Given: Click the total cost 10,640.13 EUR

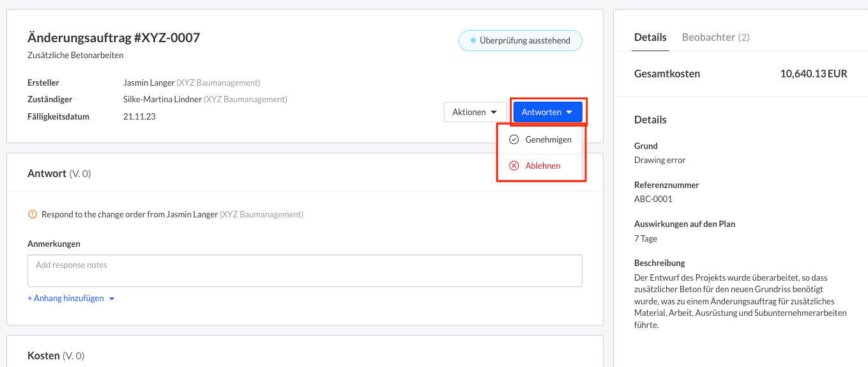Looking at the screenshot, I should coord(813,74).
